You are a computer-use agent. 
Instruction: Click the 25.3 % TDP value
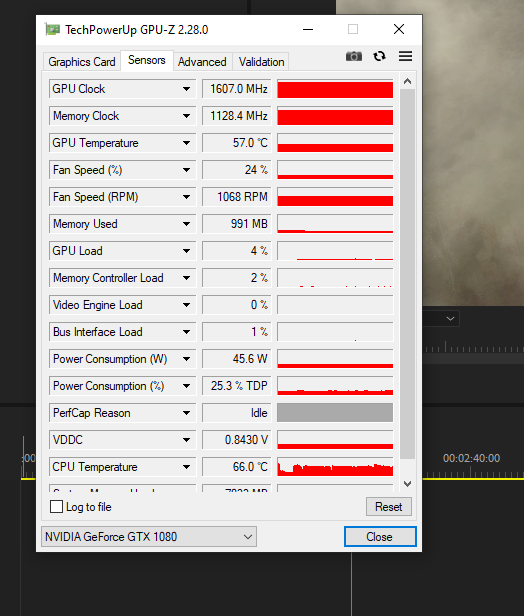pos(236,386)
